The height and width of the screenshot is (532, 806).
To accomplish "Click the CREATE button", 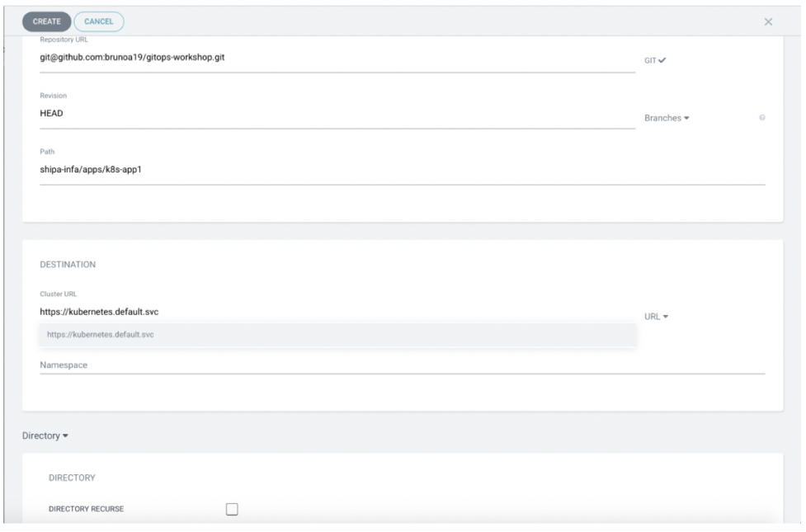I will coord(46,21).
